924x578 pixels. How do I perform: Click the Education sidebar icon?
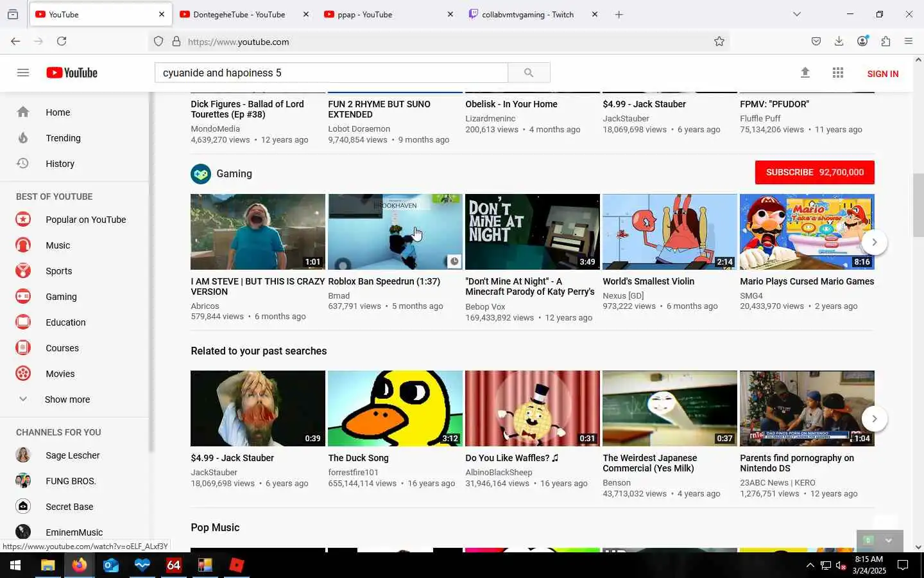[x=23, y=322]
